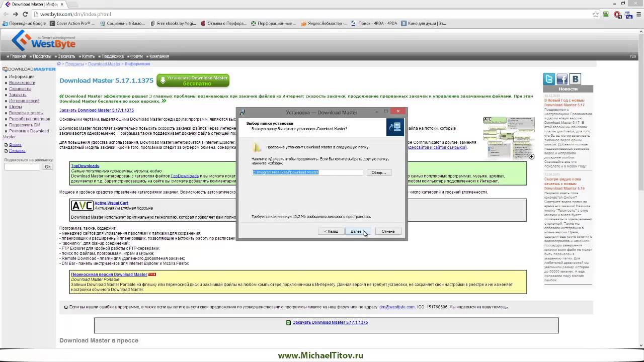Screen dimensions: 644x362
Task: Open the Переводчик Google bookmark
Action: 24,23
